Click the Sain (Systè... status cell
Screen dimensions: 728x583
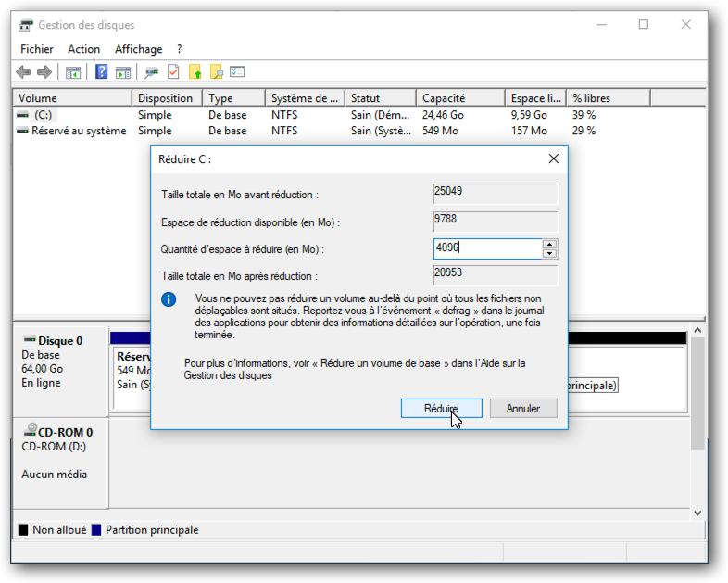tap(382, 131)
